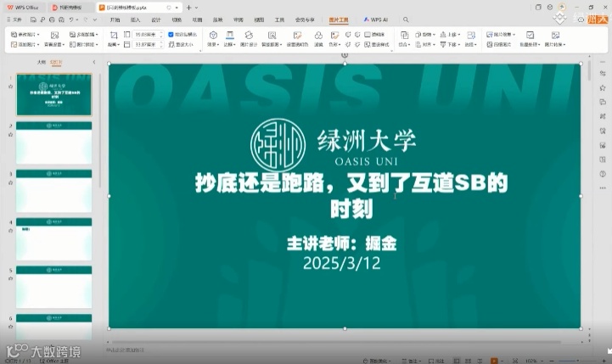Click fit-to-window icon in status bar
612x364 pixels.
[x=515, y=361]
